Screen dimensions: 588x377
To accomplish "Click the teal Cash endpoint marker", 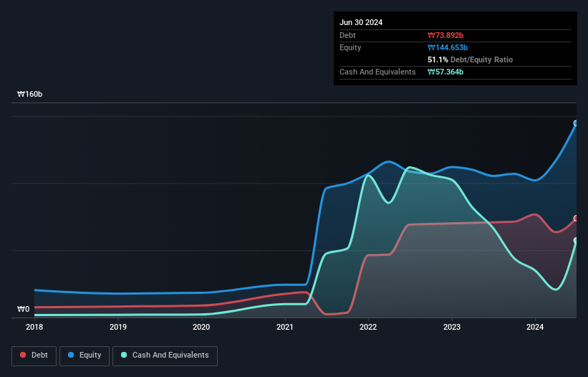I will tap(576, 240).
